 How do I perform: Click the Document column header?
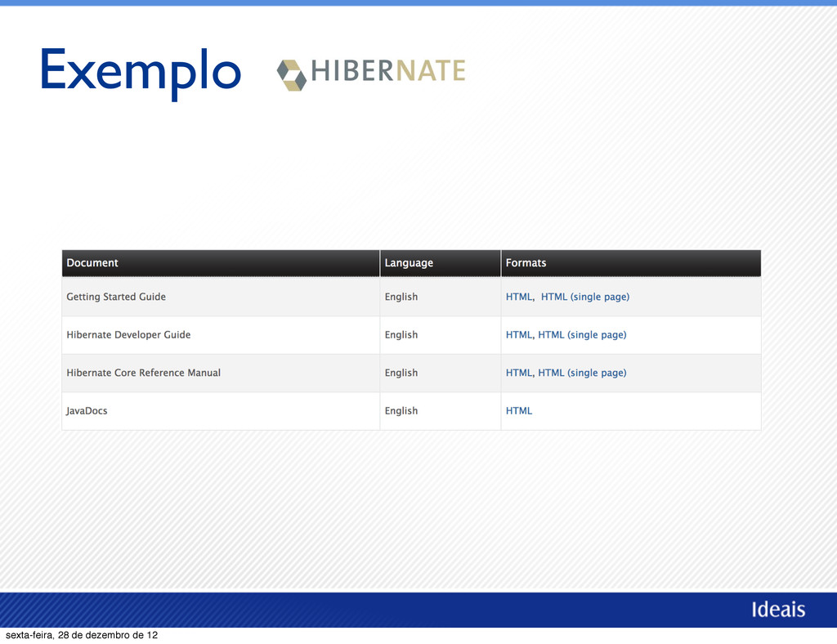221,263
